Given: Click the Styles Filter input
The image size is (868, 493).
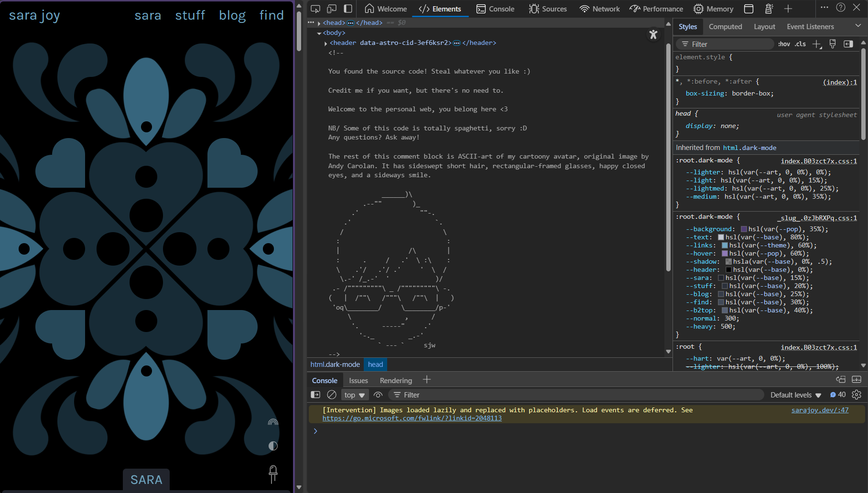Looking at the screenshot, I should (x=725, y=44).
